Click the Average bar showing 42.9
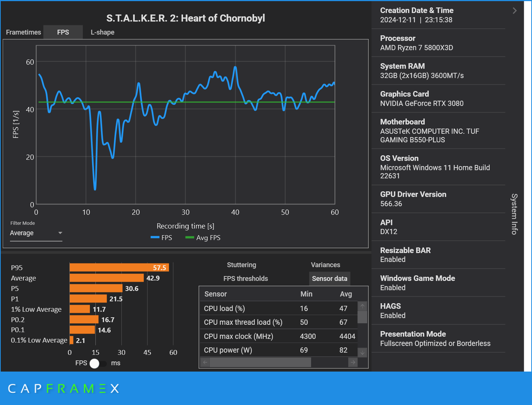 tap(107, 278)
